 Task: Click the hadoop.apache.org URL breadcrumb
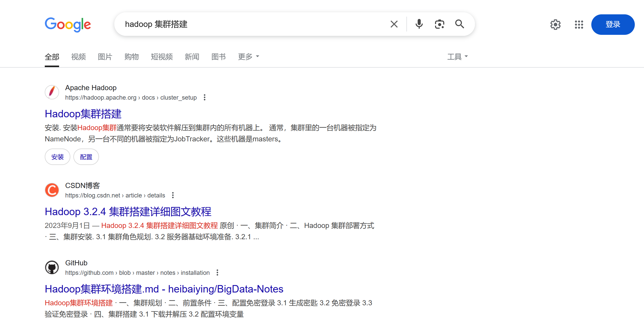[131, 98]
